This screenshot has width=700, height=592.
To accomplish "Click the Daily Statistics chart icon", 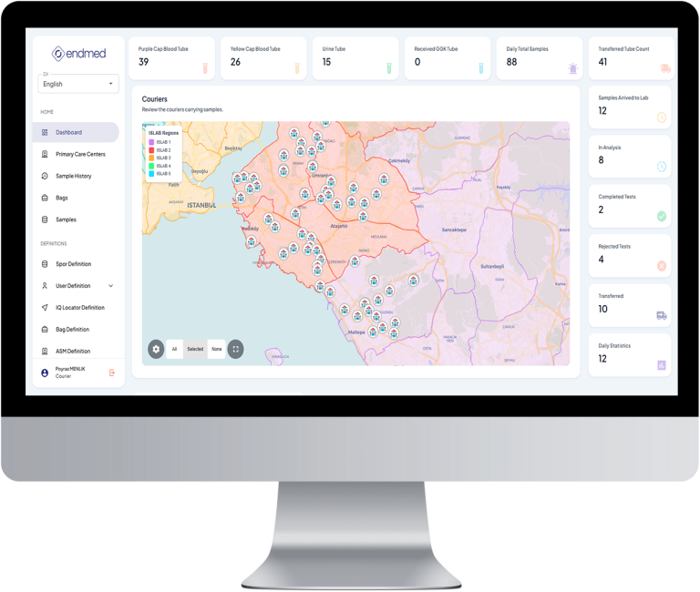I will tap(661, 365).
